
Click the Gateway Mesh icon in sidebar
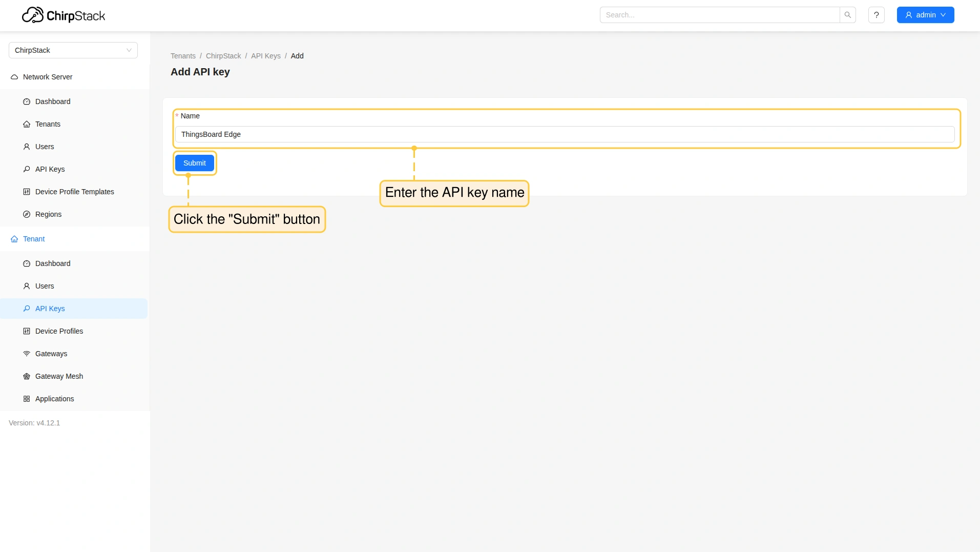[27, 376]
